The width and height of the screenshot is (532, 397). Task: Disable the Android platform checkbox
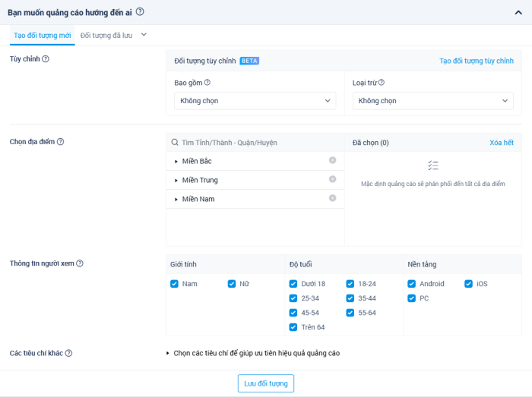pos(412,284)
